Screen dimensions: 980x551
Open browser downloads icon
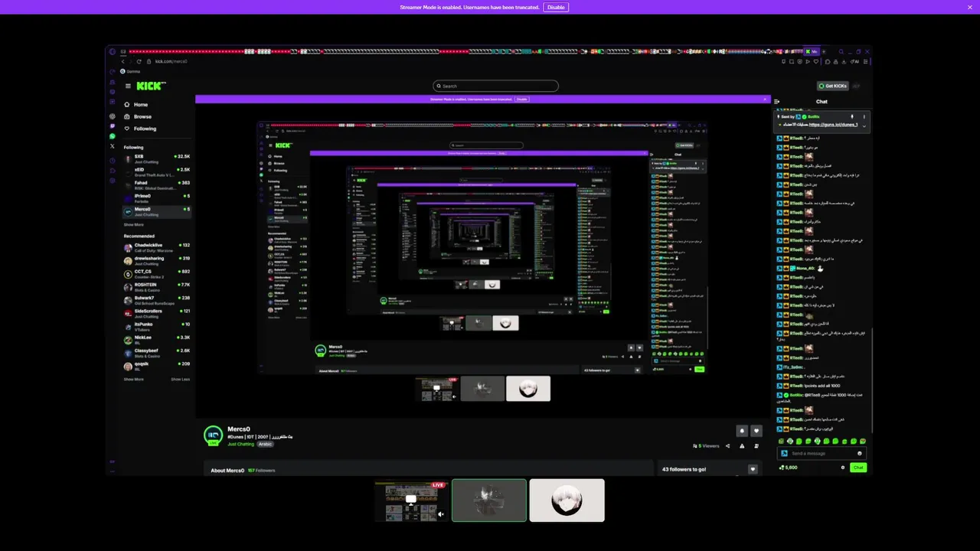pos(844,61)
